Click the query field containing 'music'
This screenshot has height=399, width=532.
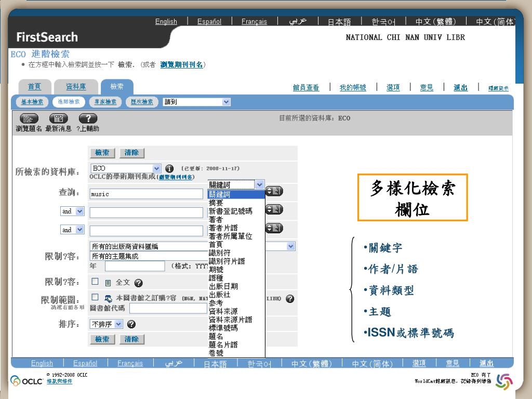coord(147,194)
